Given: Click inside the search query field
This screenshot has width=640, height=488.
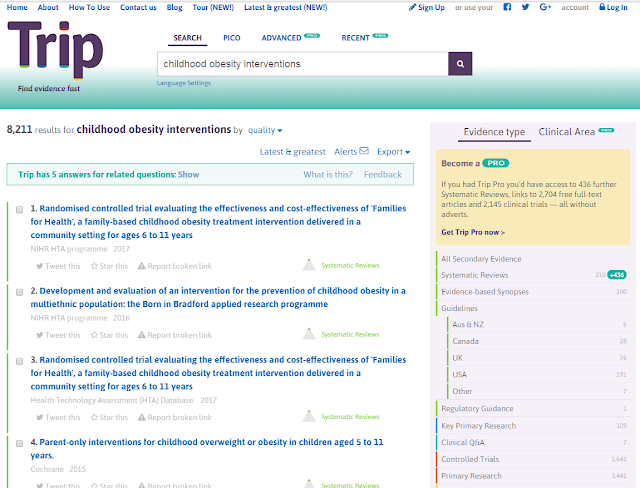Looking at the screenshot, I should [x=302, y=64].
